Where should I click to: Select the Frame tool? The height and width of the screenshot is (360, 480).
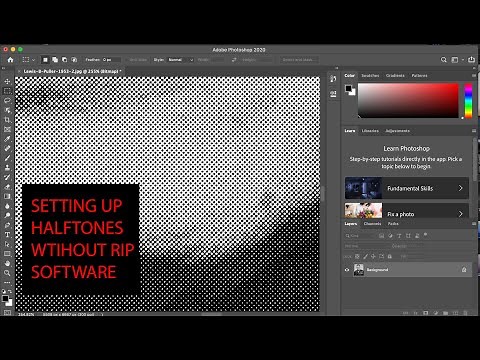(7, 129)
